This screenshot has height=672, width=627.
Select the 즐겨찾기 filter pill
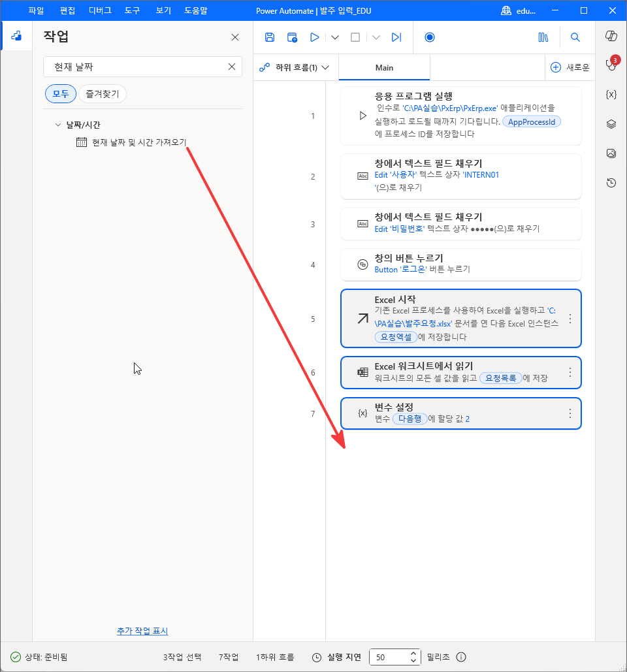pyautogui.click(x=103, y=94)
